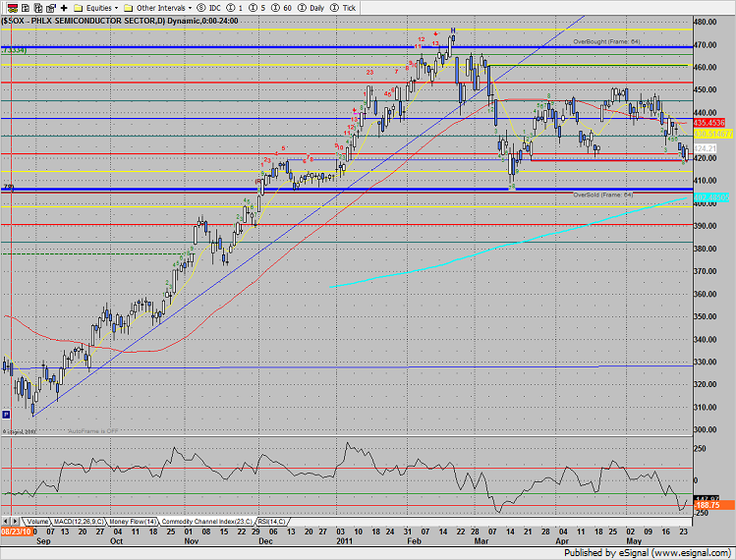Screen dimensions: 736x560
Task: Click the OverSold (Frame: 64) label
Action: (x=603, y=195)
